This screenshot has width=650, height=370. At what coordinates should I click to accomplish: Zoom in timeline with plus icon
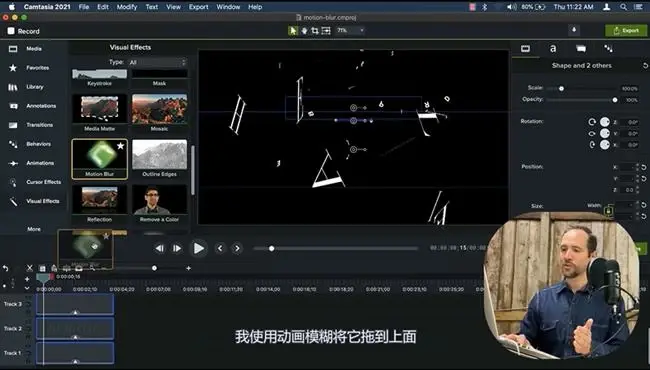coord(189,268)
